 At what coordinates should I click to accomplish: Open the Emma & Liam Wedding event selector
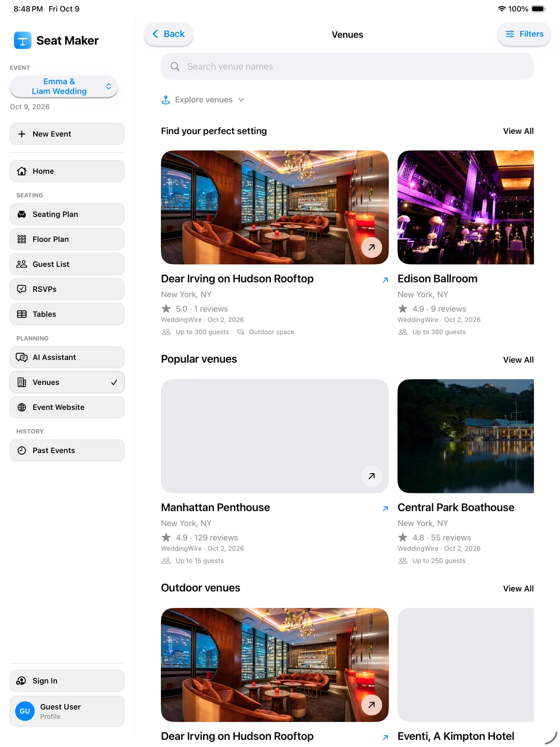(x=64, y=87)
